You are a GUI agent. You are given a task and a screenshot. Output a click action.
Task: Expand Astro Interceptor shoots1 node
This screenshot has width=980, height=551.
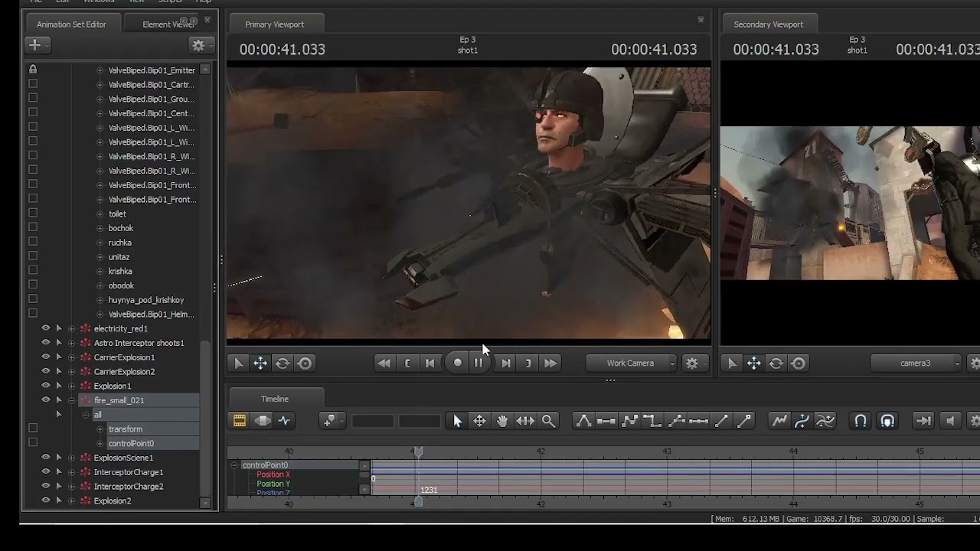click(x=71, y=343)
